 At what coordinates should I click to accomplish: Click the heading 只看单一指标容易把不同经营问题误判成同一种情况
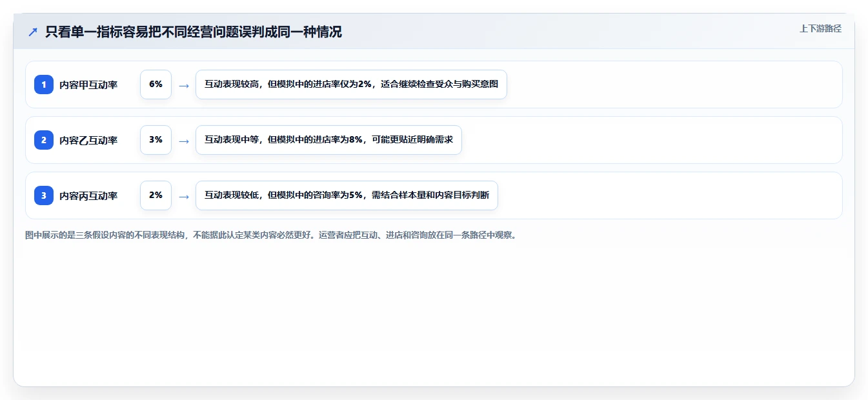click(194, 32)
